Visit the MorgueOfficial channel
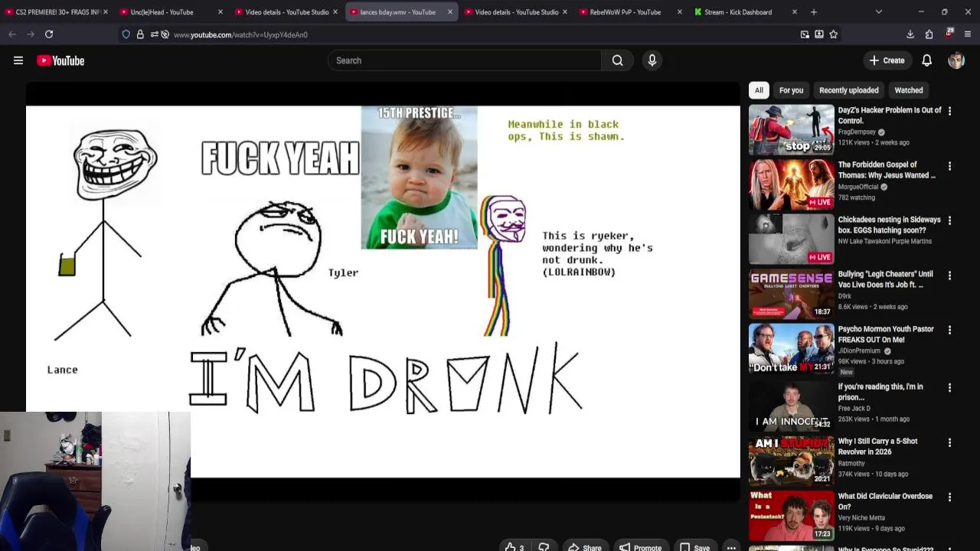 pyautogui.click(x=858, y=187)
